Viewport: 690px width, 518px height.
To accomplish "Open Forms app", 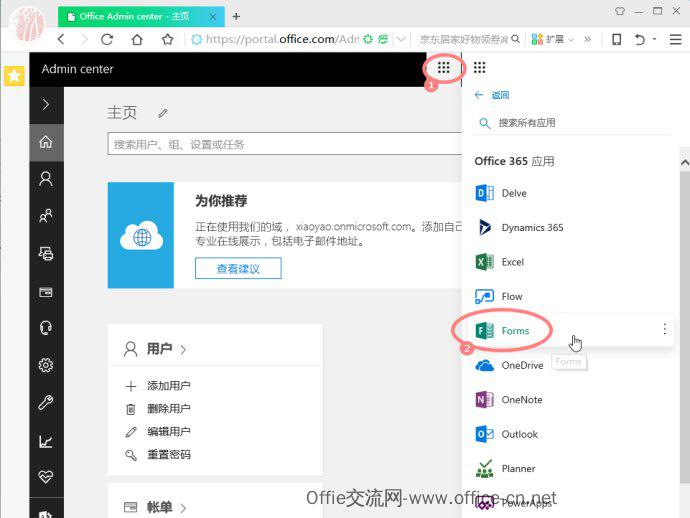I will point(568,331).
